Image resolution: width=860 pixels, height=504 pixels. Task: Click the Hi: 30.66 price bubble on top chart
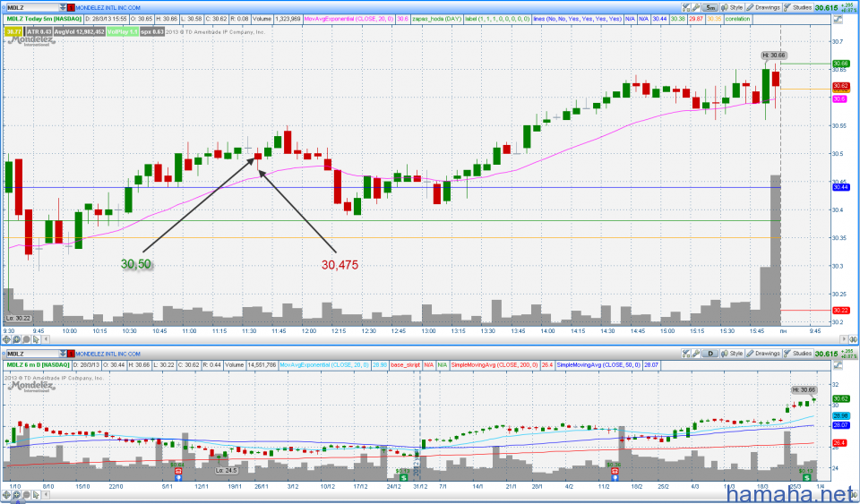pos(774,56)
